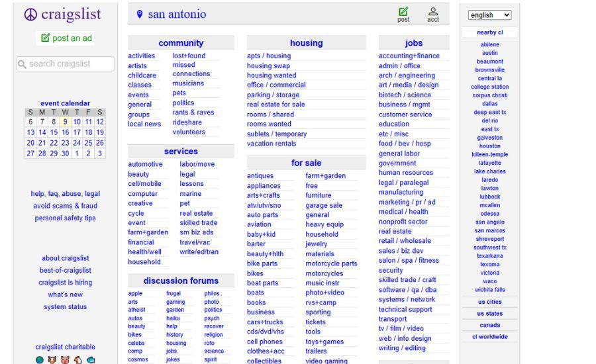
Task: Open the discussion forums header
Action: (x=181, y=281)
